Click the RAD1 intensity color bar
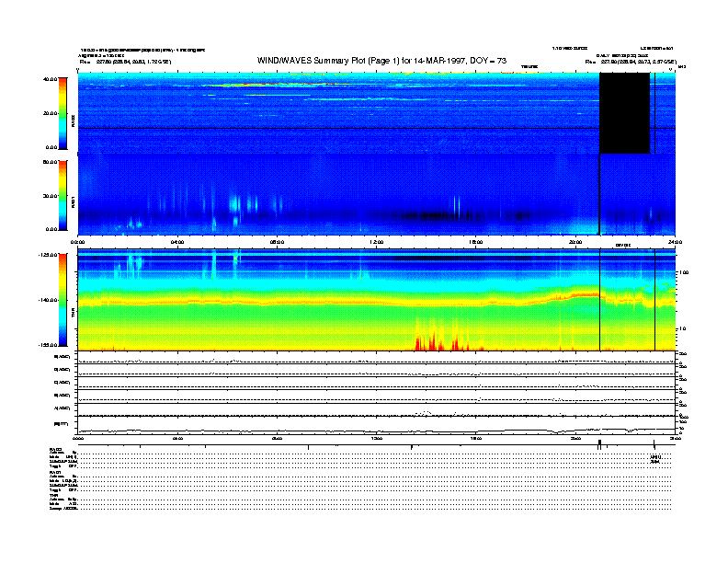The height and width of the screenshot is (563, 728). [x=63, y=196]
